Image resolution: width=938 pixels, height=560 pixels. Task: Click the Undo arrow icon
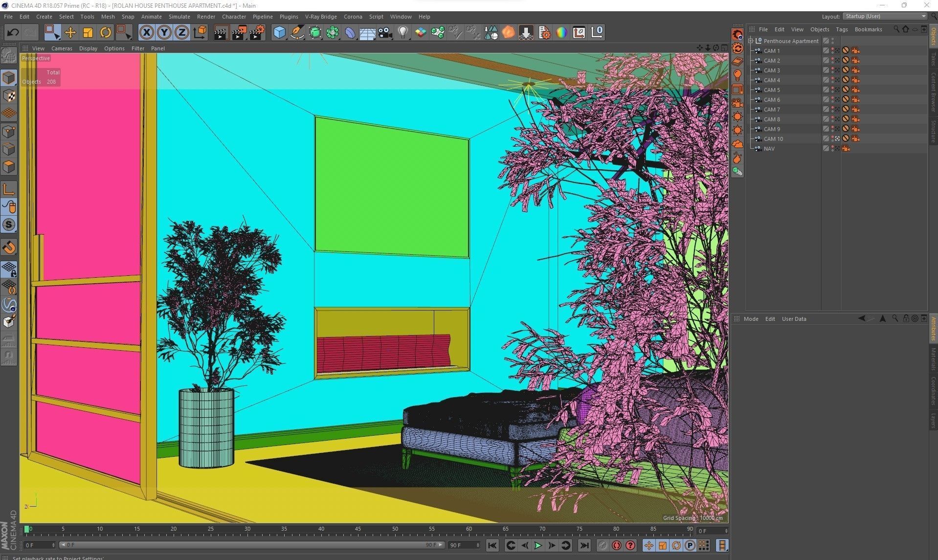pos(13,33)
